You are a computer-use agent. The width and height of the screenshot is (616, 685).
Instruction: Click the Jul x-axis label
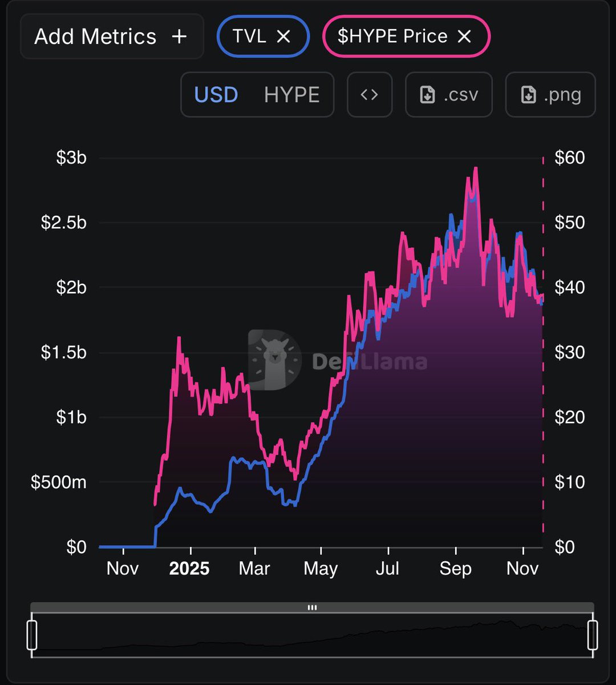pyautogui.click(x=388, y=569)
